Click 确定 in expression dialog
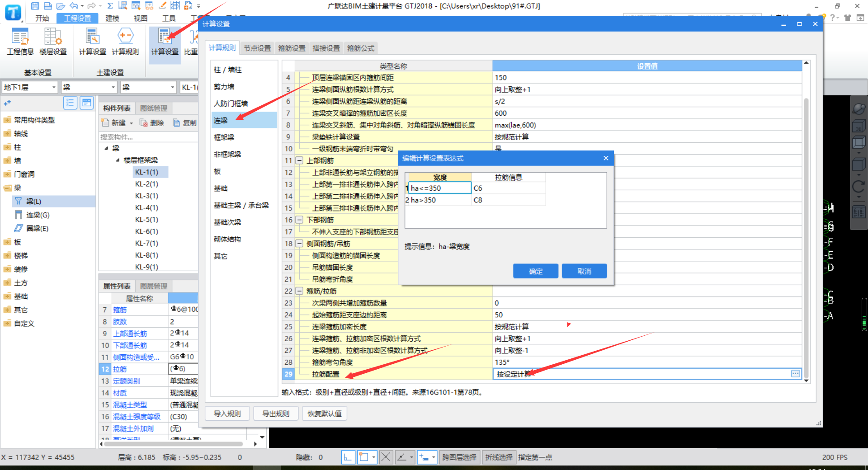The height and width of the screenshot is (470, 868). [535, 271]
